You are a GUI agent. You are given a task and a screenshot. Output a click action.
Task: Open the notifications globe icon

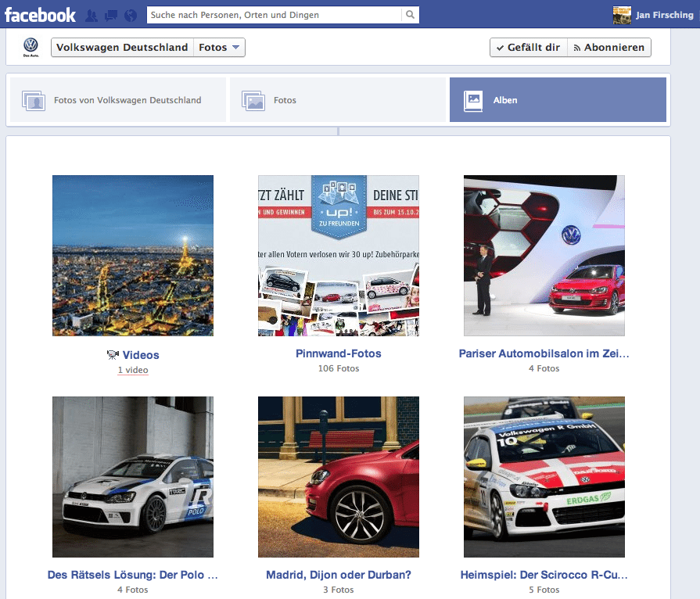pyautogui.click(x=131, y=16)
